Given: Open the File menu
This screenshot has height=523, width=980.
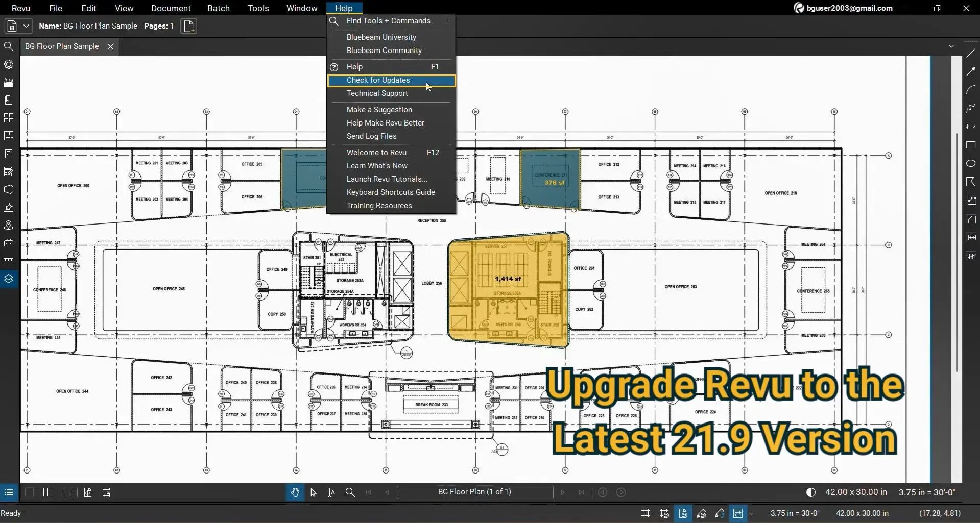Looking at the screenshot, I should (56, 8).
